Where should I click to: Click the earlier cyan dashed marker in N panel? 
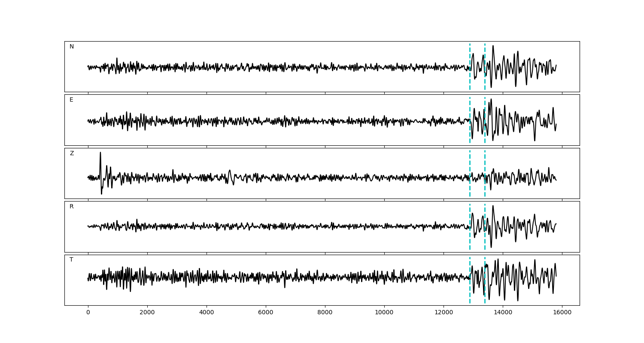pos(470,54)
